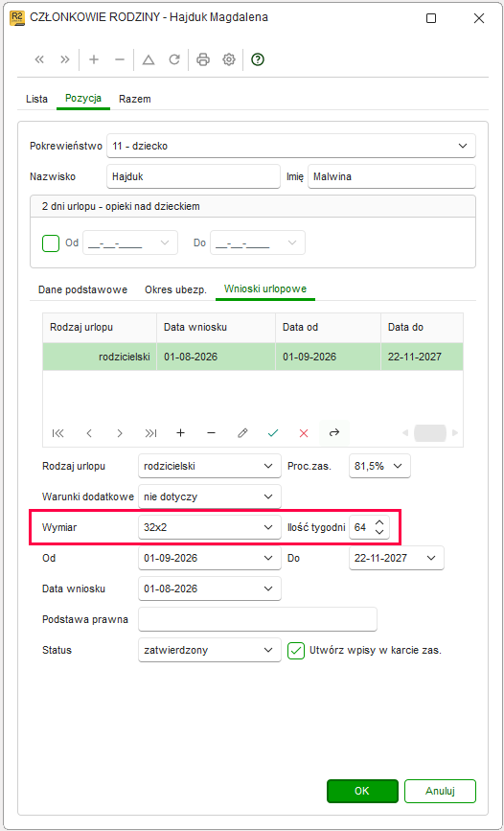504x831 pixels.
Task: Click the printer icon in the toolbar
Action: [x=202, y=59]
